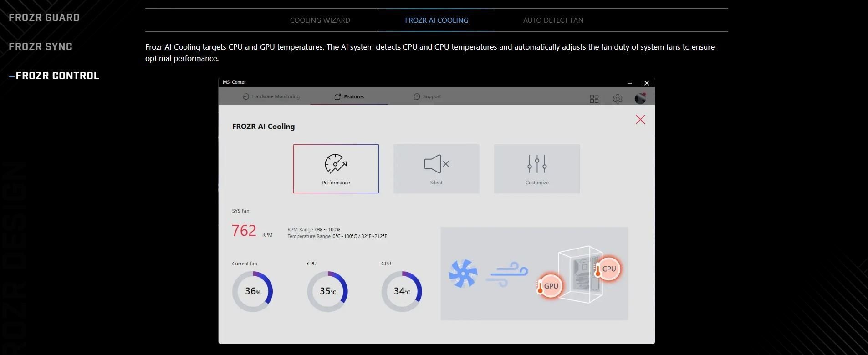
Task: Click the Features tab icon
Action: pyautogui.click(x=337, y=96)
